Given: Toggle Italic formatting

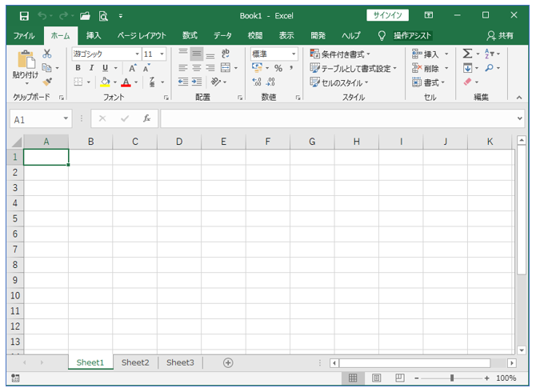Looking at the screenshot, I should click(91, 68).
